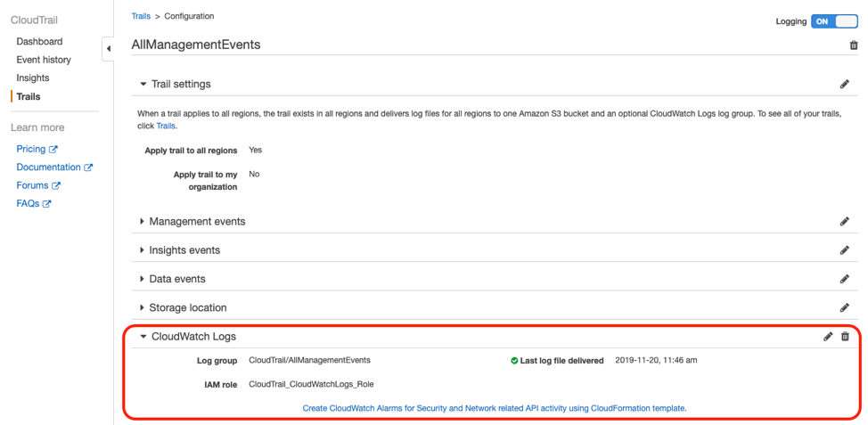Open the Forums link
Image resolution: width=868 pixels, height=425 pixels.
coord(33,185)
